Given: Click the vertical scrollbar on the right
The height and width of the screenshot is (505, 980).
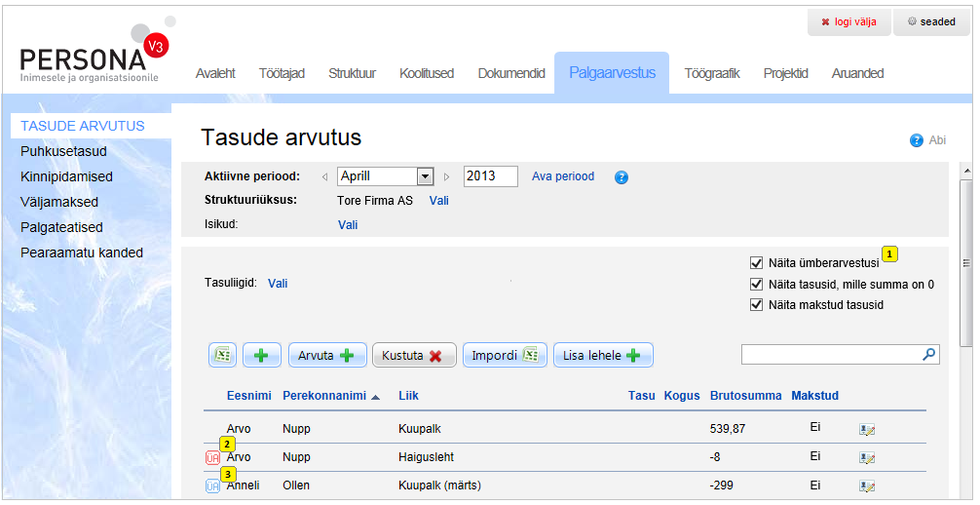Looking at the screenshot, I should click(x=965, y=261).
